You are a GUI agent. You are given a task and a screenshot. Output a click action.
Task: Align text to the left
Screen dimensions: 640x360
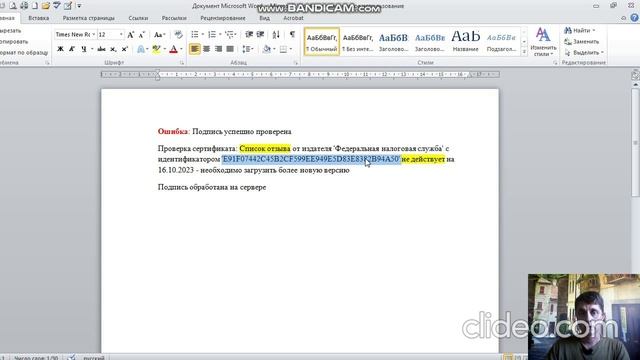coord(195,49)
